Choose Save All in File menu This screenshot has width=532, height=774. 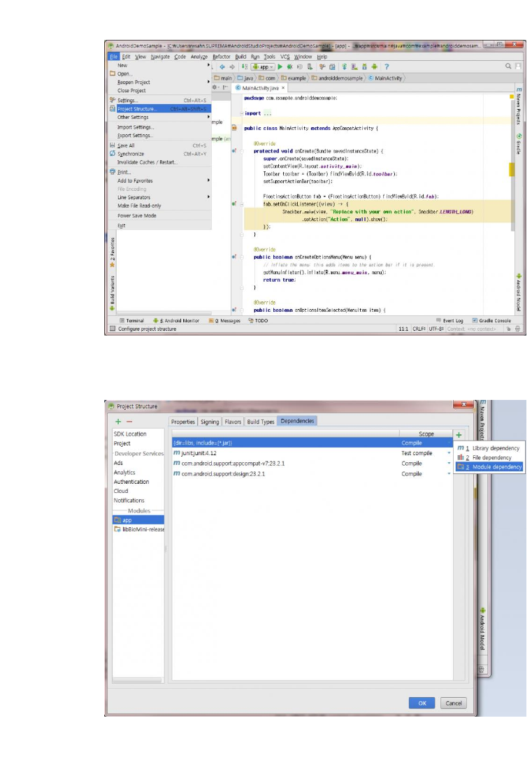pyautogui.click(x=160, y=145)
